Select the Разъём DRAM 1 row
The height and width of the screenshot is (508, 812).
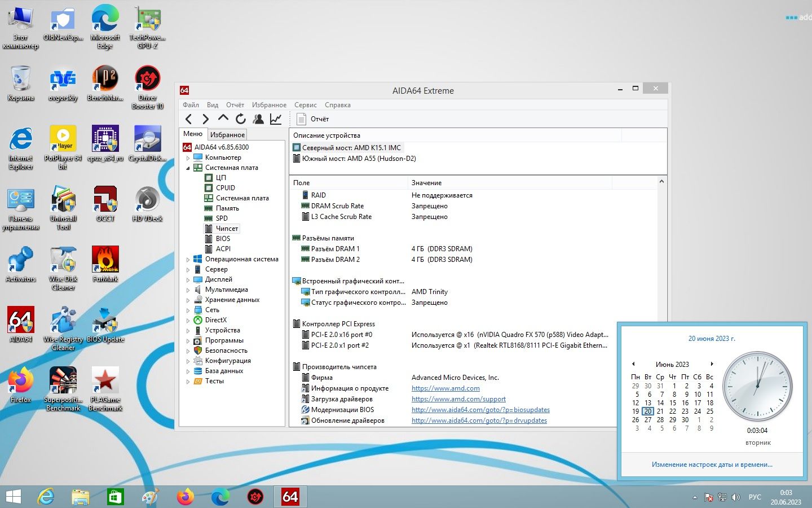[x=335, y=249]
